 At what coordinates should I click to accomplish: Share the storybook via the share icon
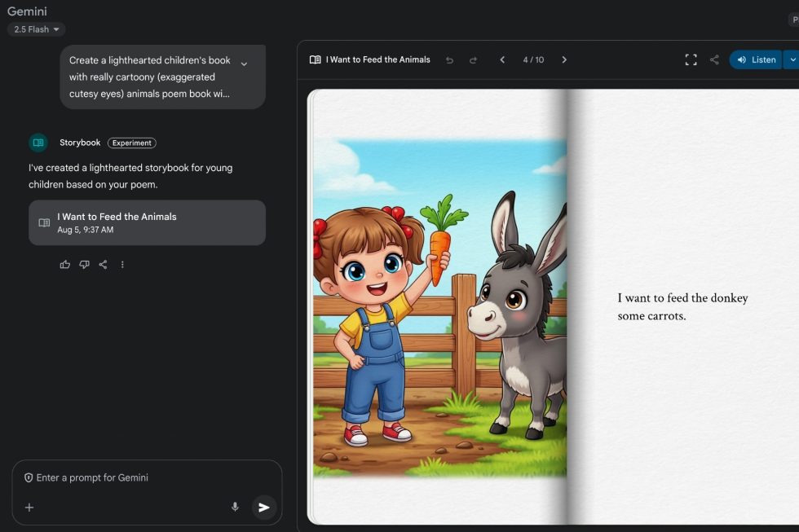point(714,59)
